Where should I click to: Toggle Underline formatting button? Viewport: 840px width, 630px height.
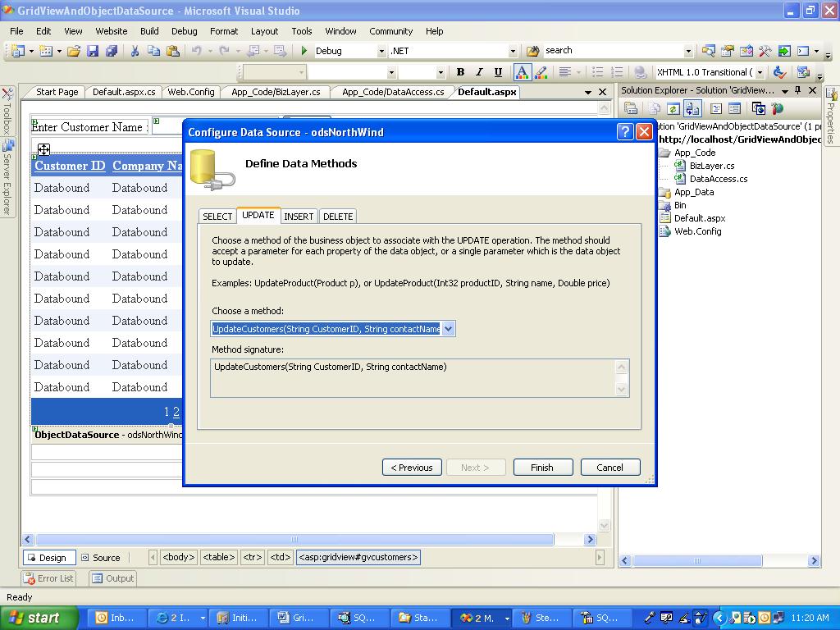tap(498, 72)
